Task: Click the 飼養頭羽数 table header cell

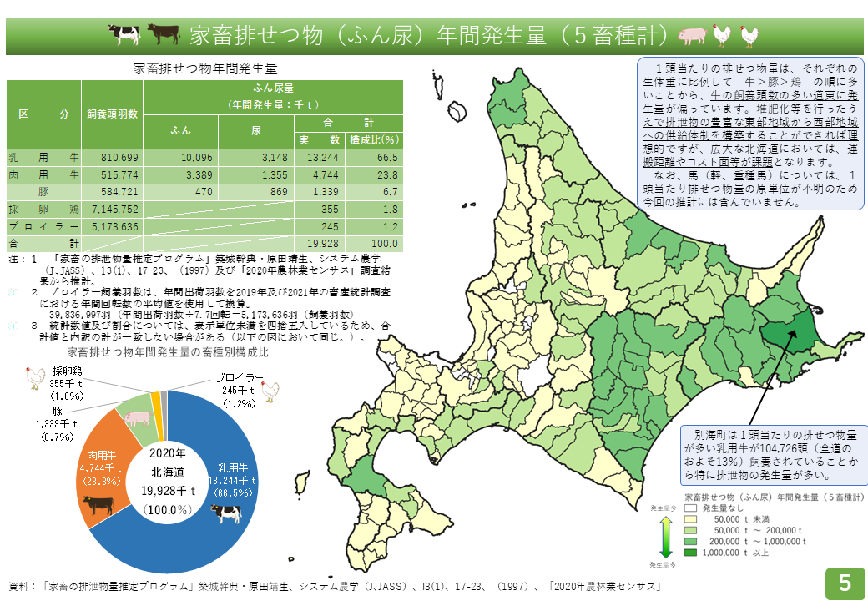Action: [113, 114]
